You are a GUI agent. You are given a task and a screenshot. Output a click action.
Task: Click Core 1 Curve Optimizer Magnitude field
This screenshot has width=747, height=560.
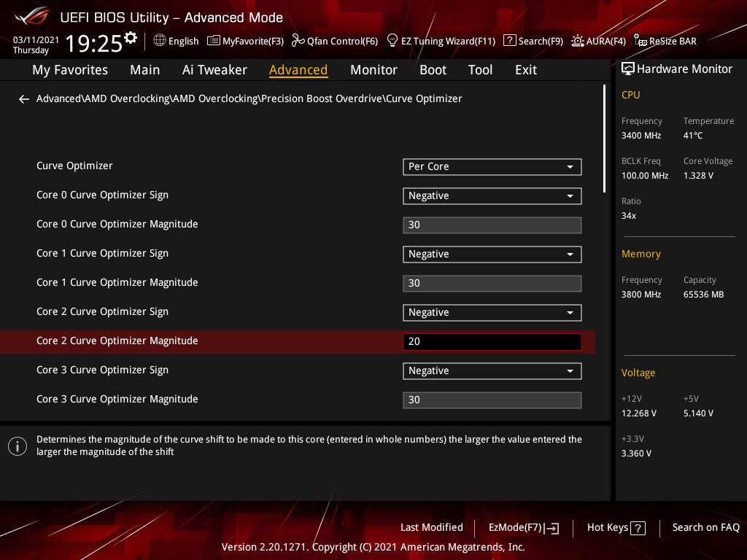492,284
